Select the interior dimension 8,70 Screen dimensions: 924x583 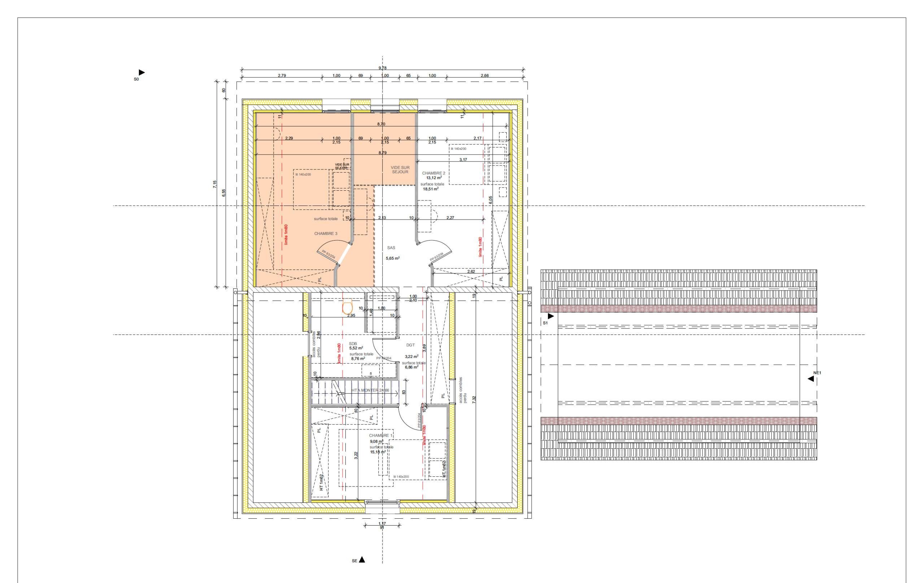(x=381, y=124)
